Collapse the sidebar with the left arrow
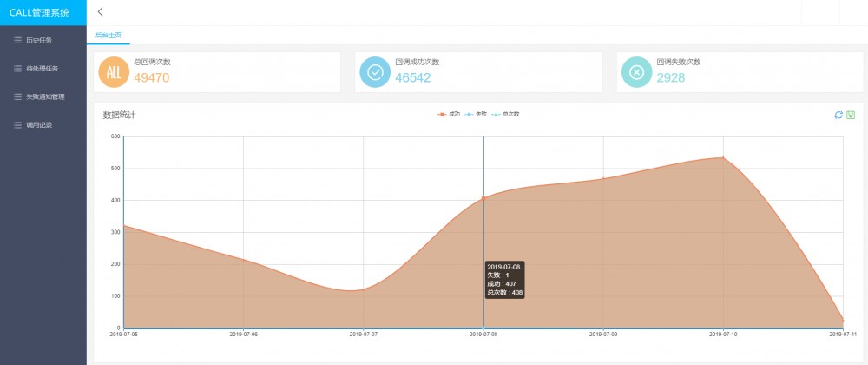Viewport: 868px width, 365px height. coord(100,11)
